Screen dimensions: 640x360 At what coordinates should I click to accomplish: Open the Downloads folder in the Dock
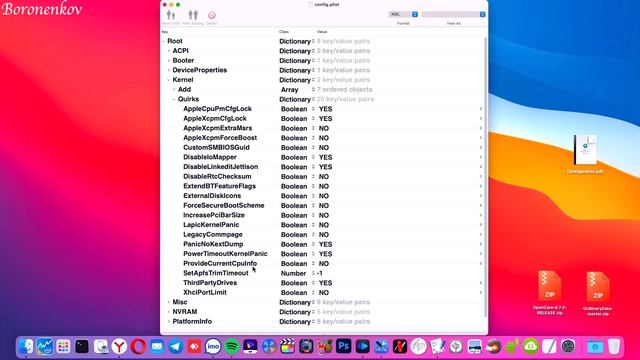point(595,347)
